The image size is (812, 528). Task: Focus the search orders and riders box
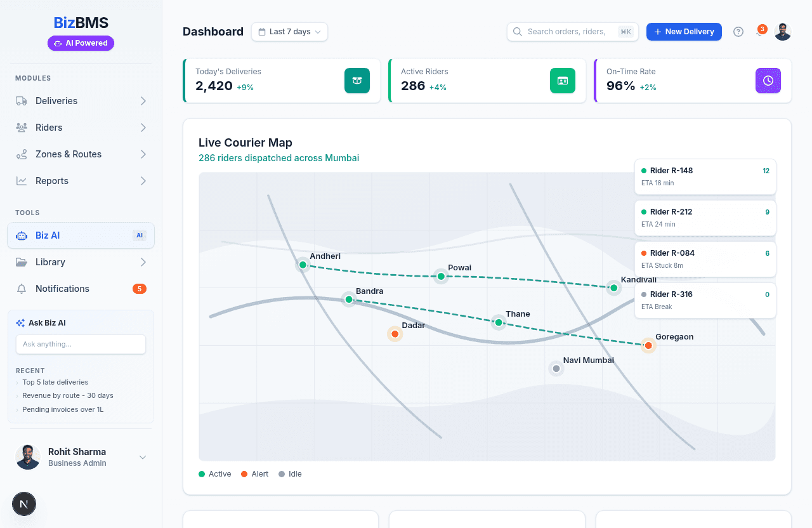[x=566, y=32]
